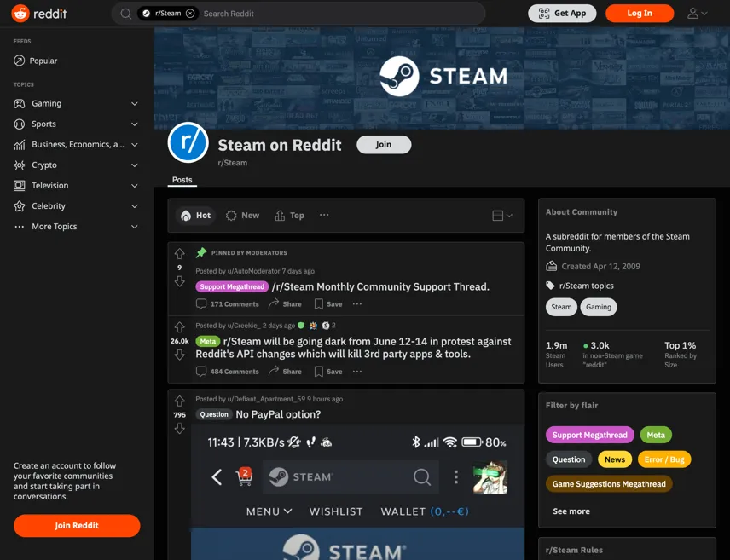Filter by Question flair
This screenshot has height=560, width=730.
click(x=569, y=459)
